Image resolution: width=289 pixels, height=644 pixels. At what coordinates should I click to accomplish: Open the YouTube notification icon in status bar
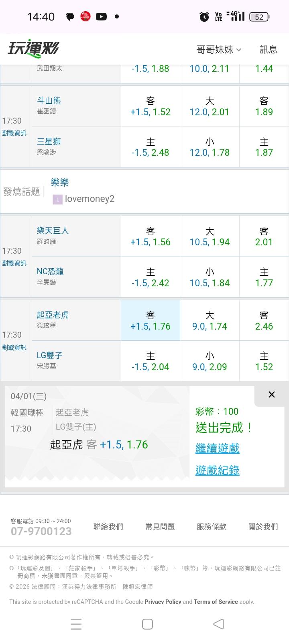pyautogui.click(x=101, y=16)
